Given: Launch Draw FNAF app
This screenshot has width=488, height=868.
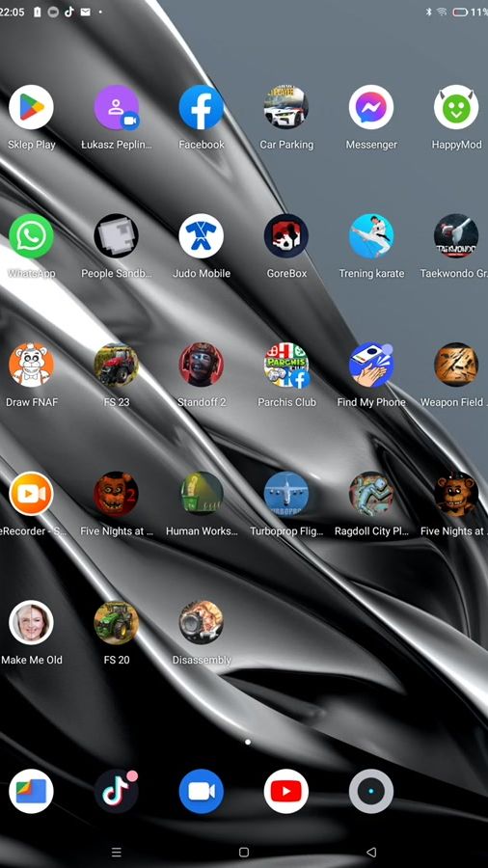Looking at the screenshot, I should click(31, 365).
